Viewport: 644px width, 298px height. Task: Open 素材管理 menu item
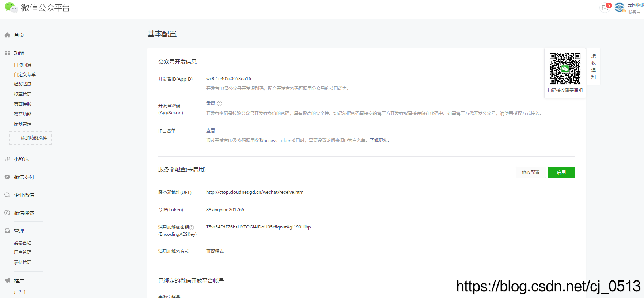pyautogui.click(x=23, y=262)
